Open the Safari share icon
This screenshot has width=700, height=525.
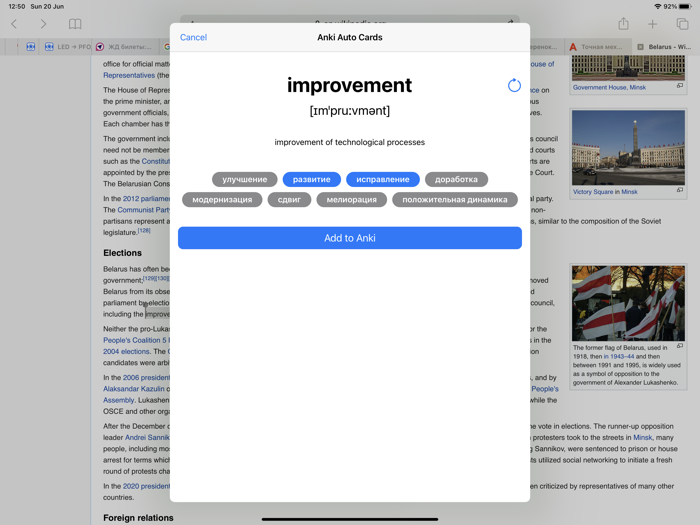(624, 24)
